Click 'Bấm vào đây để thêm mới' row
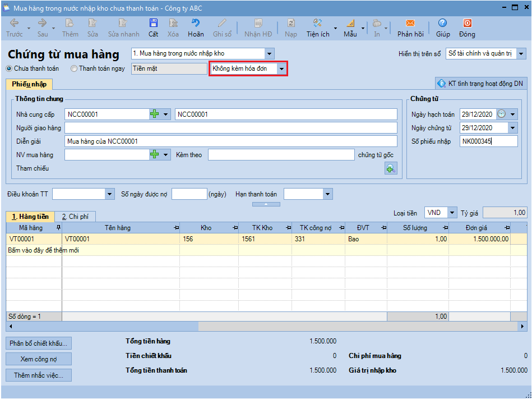532x399 pixels. (x=266, y=250)
